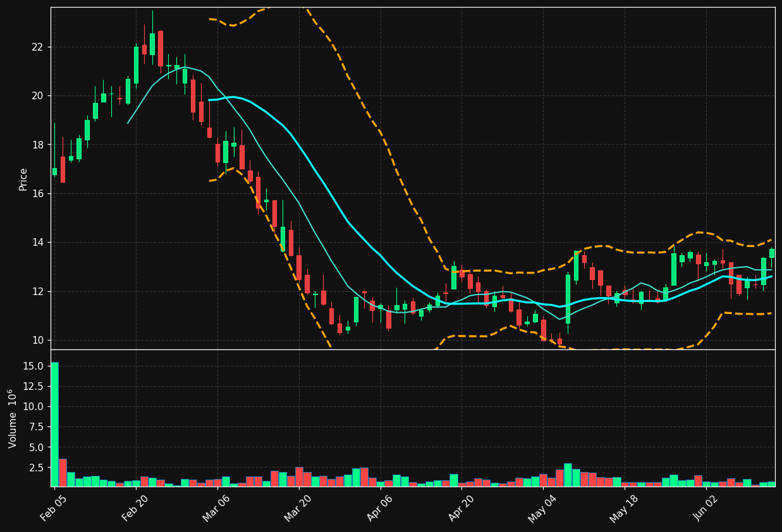Click the 'Apr 06' date label
This screenshot has width=782, height=532.
coord(380,507)
